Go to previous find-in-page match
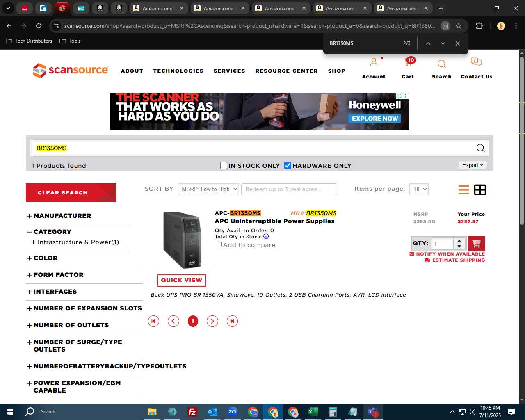The width and height of the screenshot is (525, 420). (x=428, y=43)
